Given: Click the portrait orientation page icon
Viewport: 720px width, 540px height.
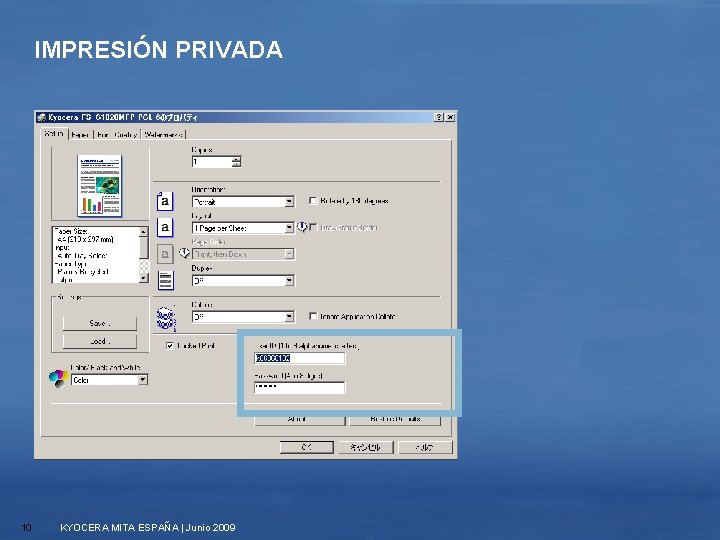Looking at the screenshot, I should 165,201.
